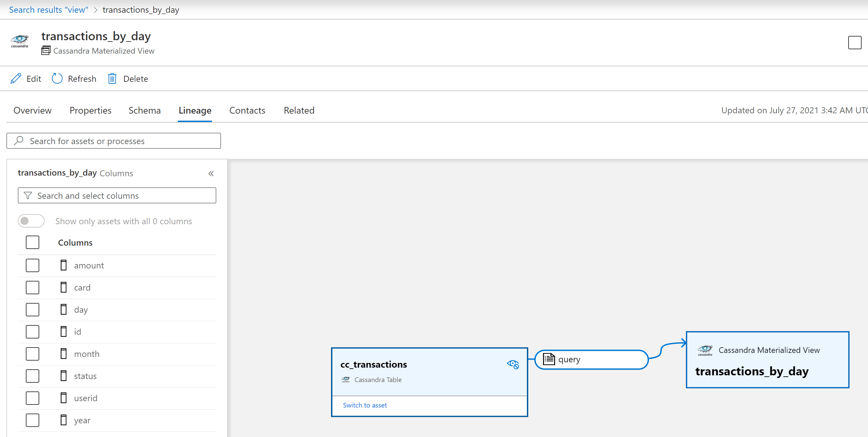Click the collapse panel chevron icon
This screenshot has height=437, width=868.
(211, 173)
